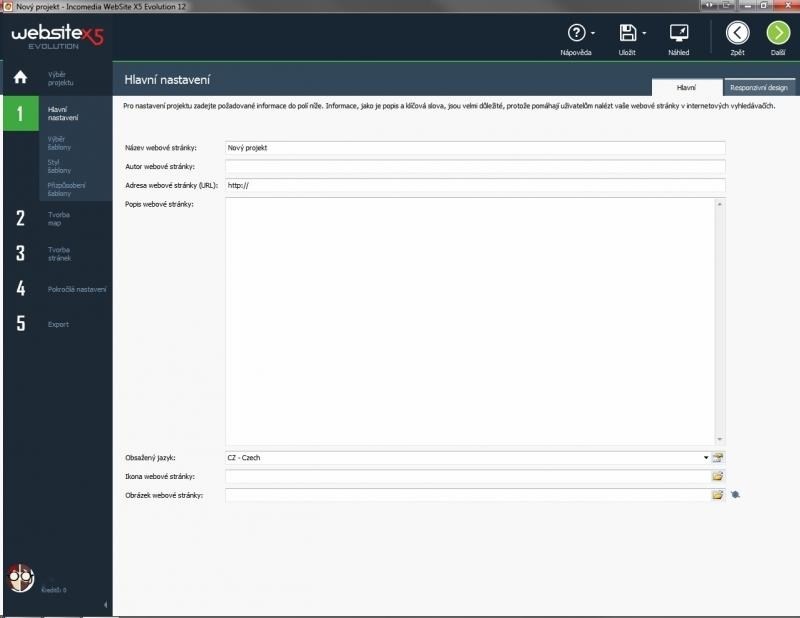Open the dropdown arrow next to Nápověda
The height and width of the screenshot is (618, 800).
click(x=593, y=33)
